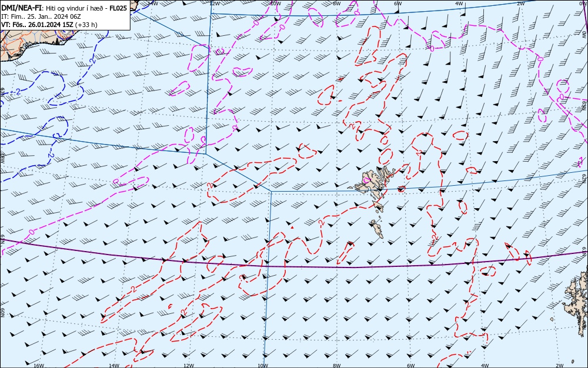Select the 'VT: Fös.. 26.01.2024 15Z' valid time
The image size is (588, 368).
38,25
